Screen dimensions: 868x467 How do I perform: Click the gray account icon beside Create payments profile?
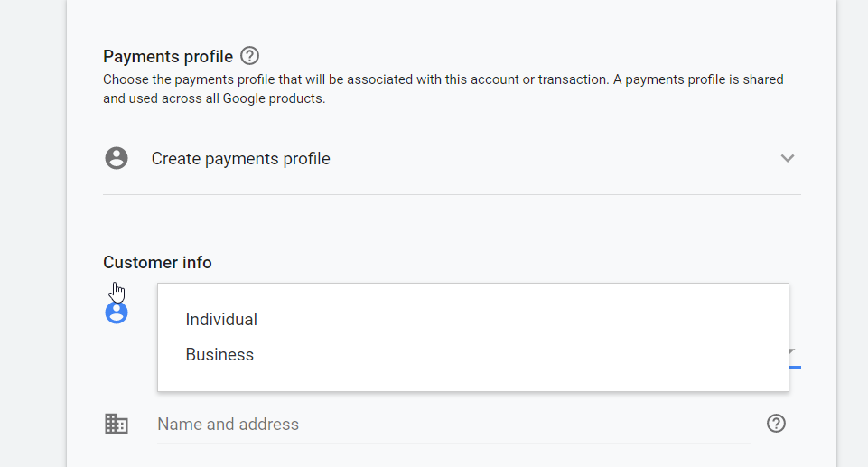[x=117, y=159]
